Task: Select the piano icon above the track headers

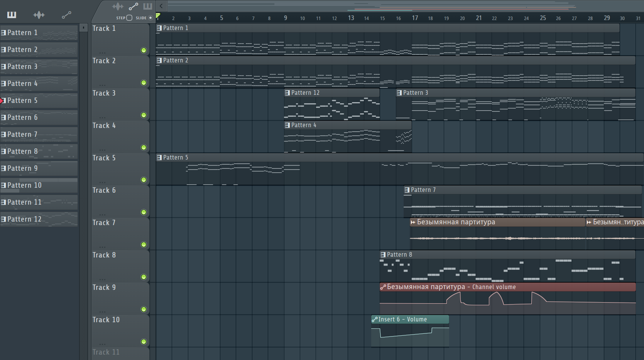Action: (148, 6)
